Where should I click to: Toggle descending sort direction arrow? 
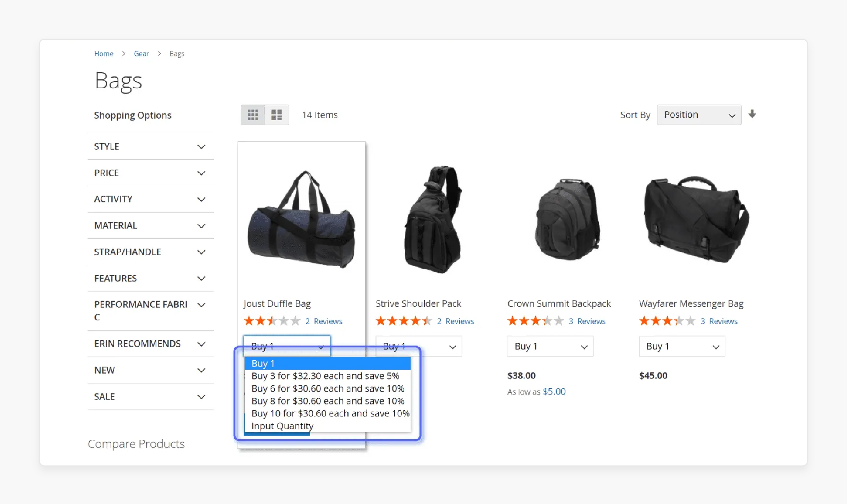point(752,114)
